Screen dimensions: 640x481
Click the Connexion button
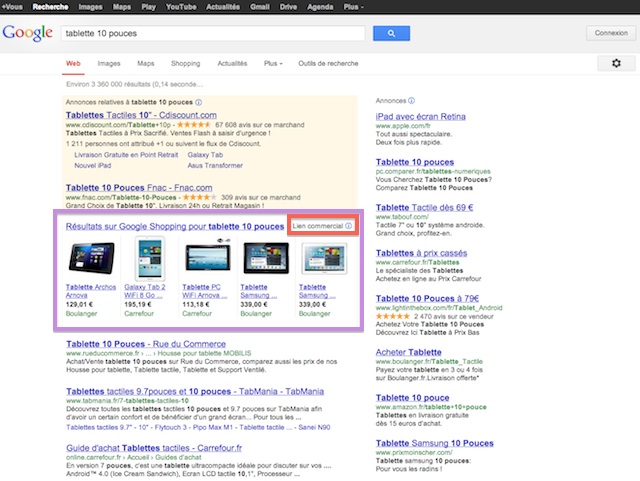point(611,33)
